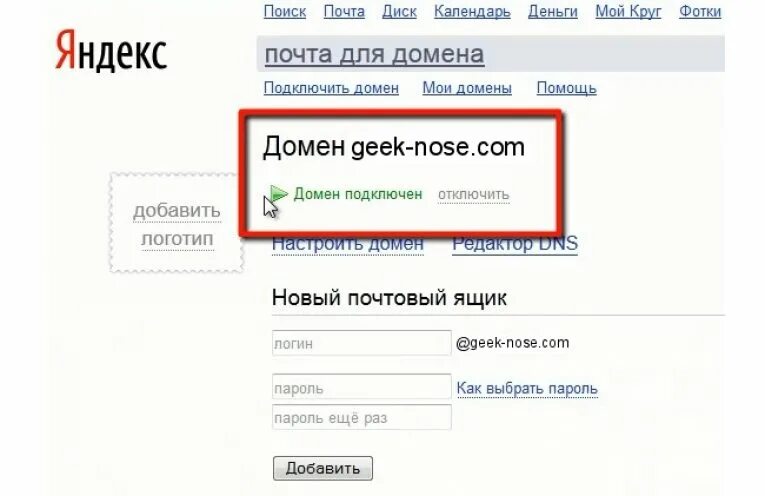Click the Добавить button

point(322,468)
